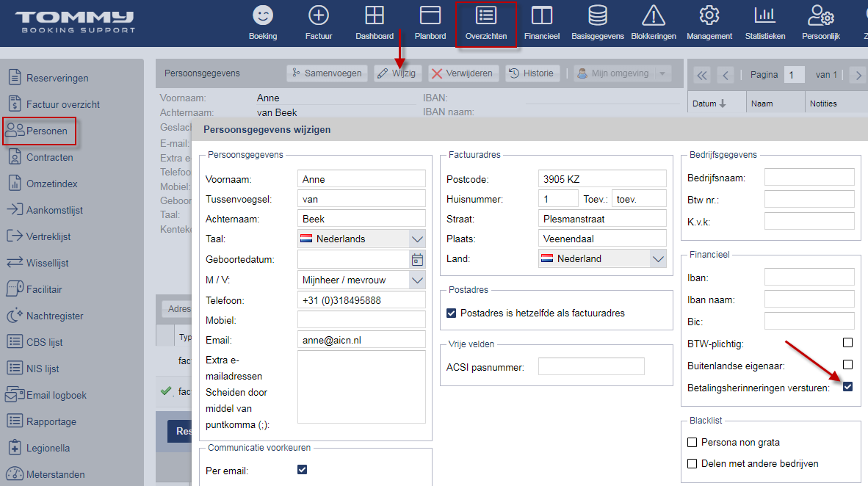Click the Wissellijst swap arrows icon
This screenshot has height=486, width=868.
point(15,262)
